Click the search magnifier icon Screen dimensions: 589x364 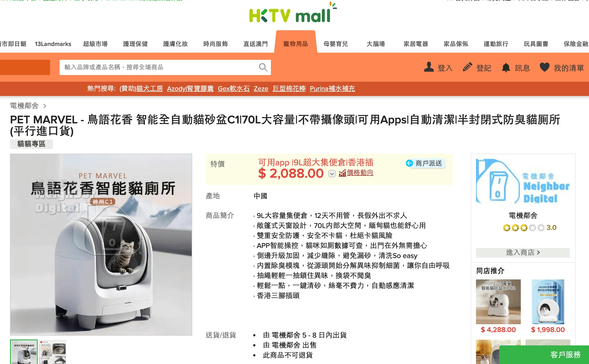(263, 67)
